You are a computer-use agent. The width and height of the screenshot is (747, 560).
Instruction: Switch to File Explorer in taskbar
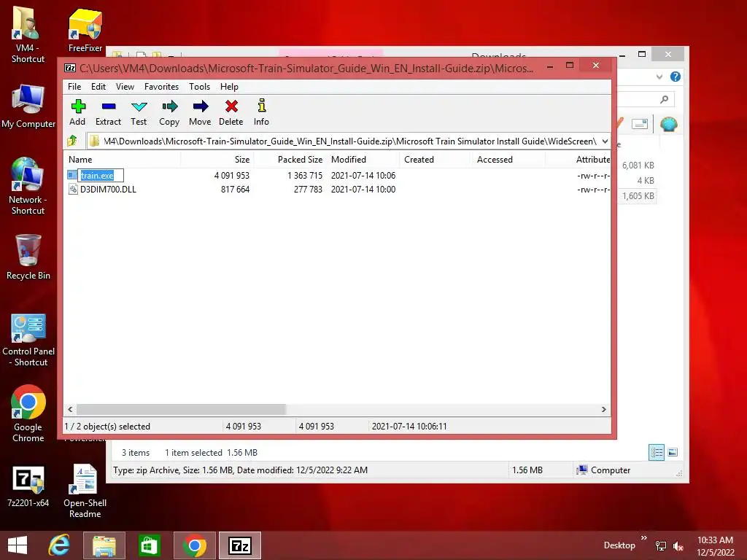tap(104, 545)
